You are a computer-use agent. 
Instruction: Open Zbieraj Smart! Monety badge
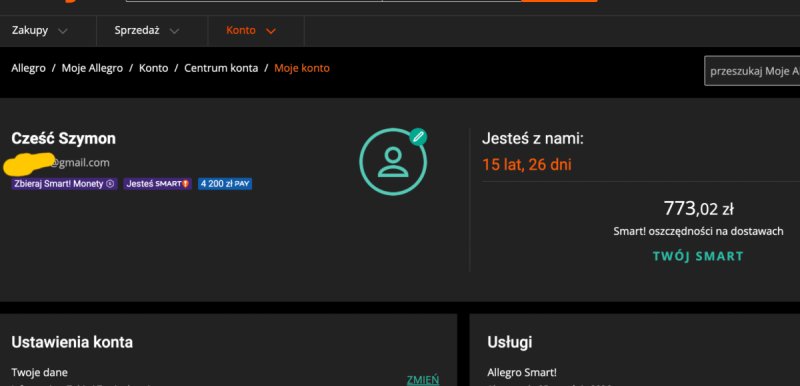click(64, 184)
